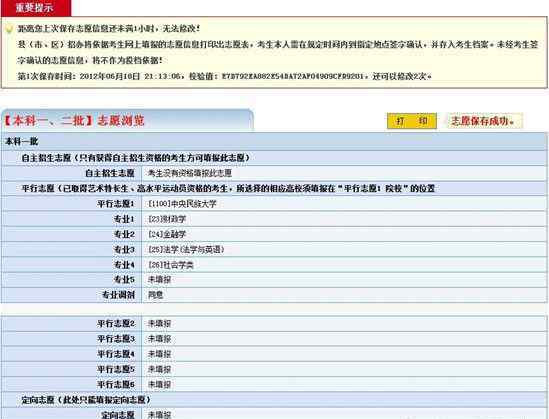
Task: Click 专业4 [26]社会学类 entry
Action: tap(171, 265)
